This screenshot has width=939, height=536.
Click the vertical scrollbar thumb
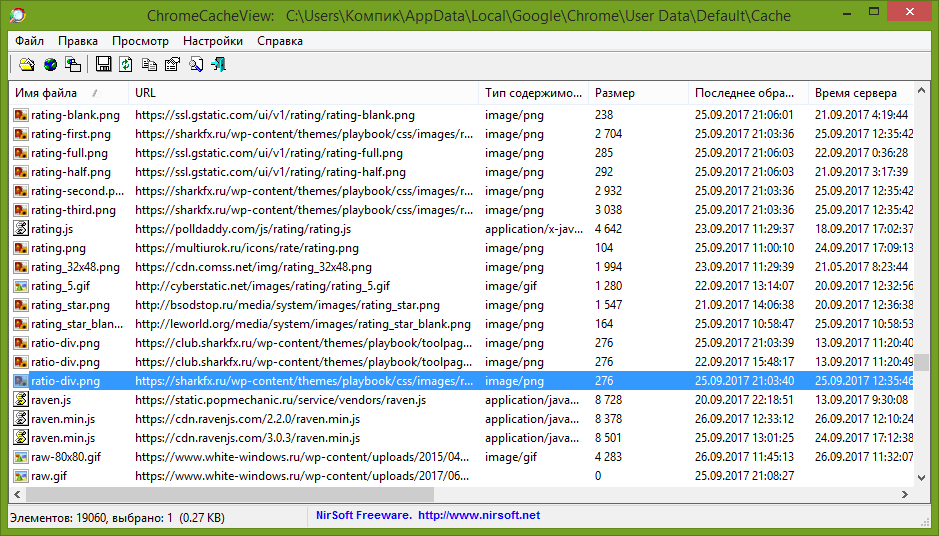coord(922,363)
